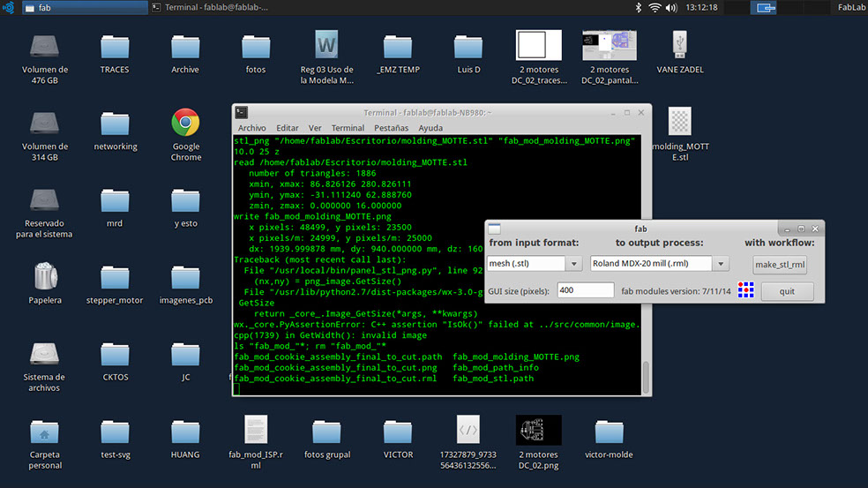Click the GUI size pixels input field
Viewport: 868px width, 488px height.
[586, 290]
